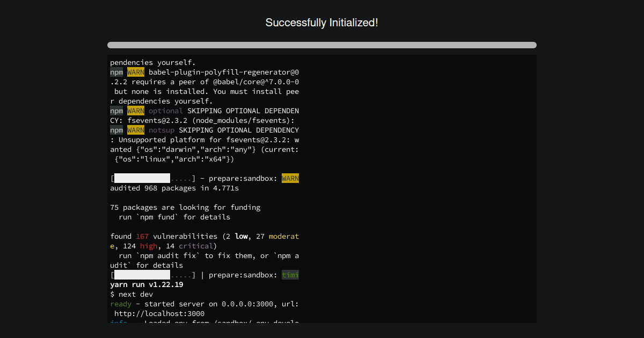Click the green timing indicator after prepare:sandbox
The width and height of the screenshot is (644, 338).
pos(290,275)
